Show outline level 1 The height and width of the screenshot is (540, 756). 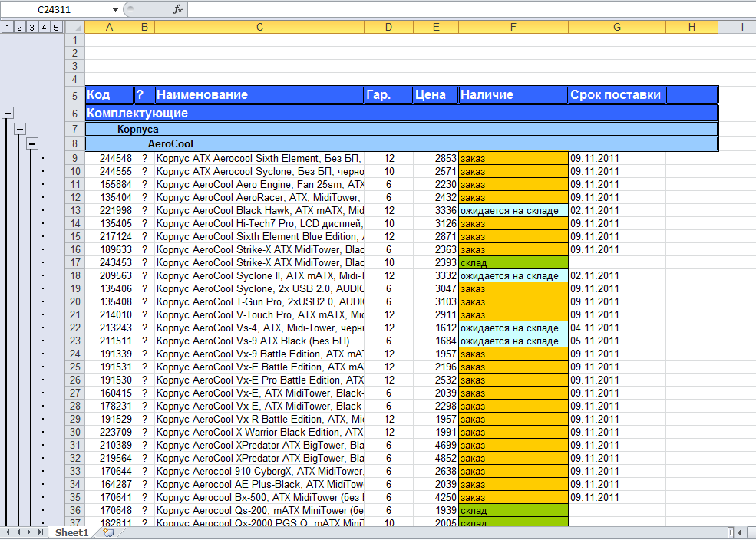pos(8,28)
